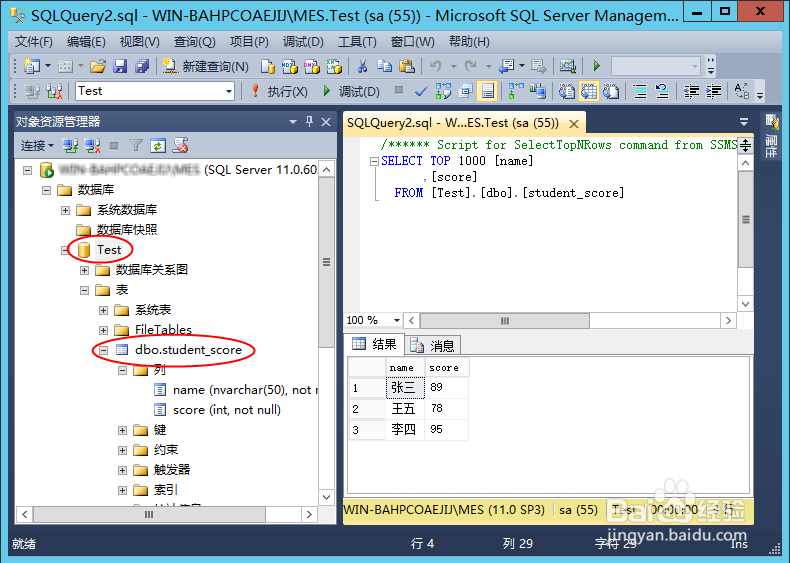Expand the 系统数据库 folder
This screenshot has height=563, width=790.
pos(65,210)
